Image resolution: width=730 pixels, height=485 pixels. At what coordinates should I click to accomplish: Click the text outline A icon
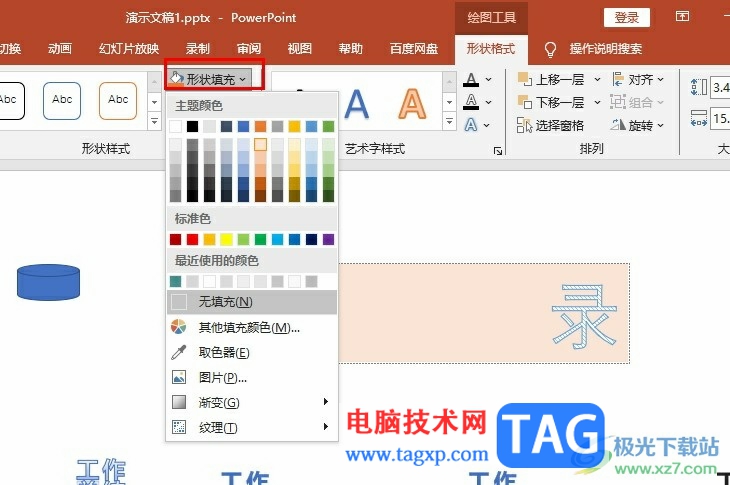pyautogui.click(x=471, y=102)
